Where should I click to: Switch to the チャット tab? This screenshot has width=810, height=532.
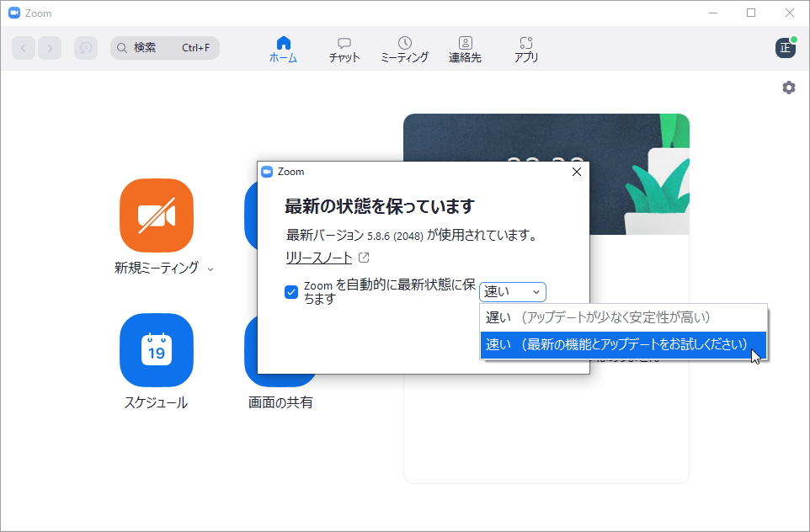pos(344,50)
